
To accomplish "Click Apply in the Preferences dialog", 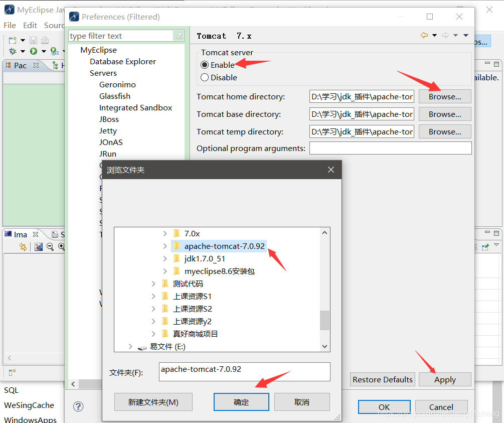I will point(445,379).
